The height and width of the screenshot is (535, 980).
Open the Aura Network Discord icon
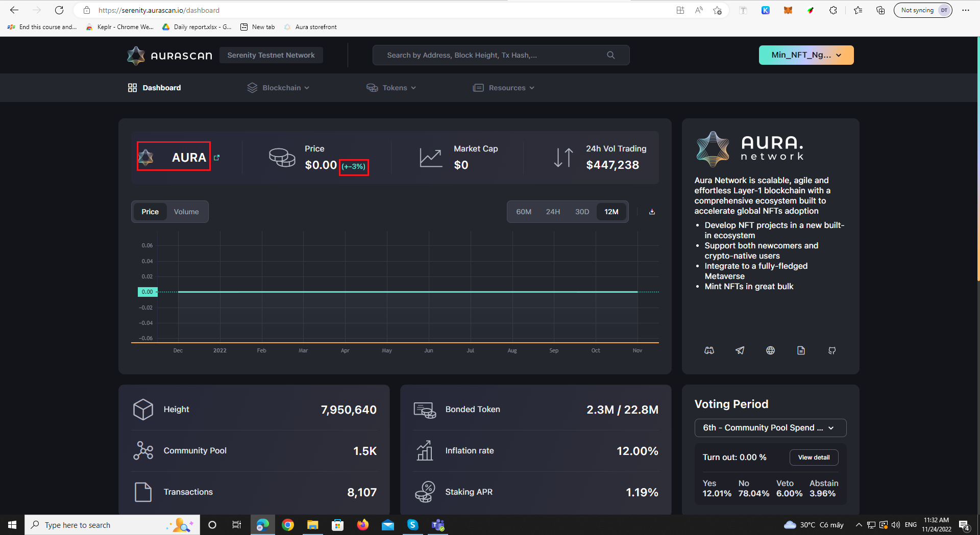click(709, 350)
